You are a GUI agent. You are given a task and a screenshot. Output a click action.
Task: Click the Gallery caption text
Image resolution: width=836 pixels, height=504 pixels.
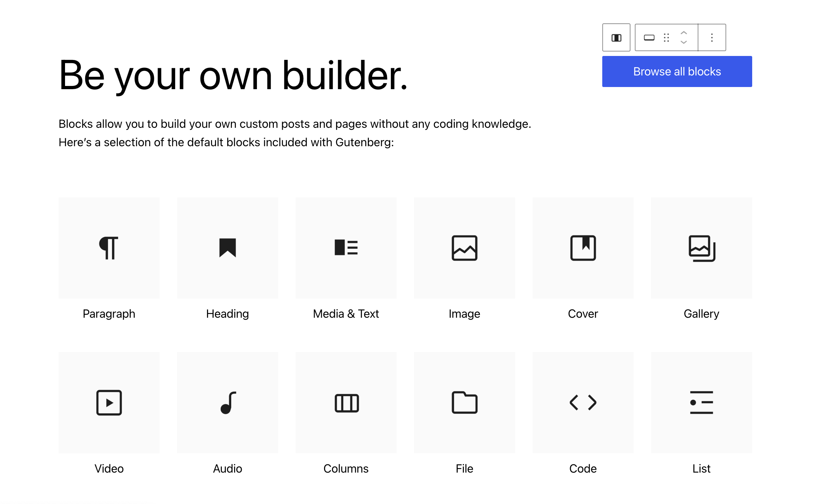pyautogui.click(x=702, y=314)
